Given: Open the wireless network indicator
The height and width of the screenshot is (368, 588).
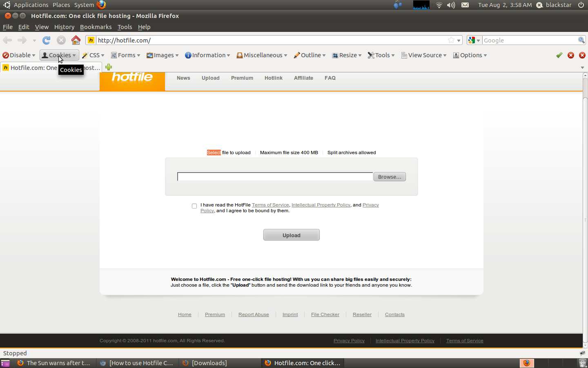Looking at the screenshot, I should (x=439, y=5).
